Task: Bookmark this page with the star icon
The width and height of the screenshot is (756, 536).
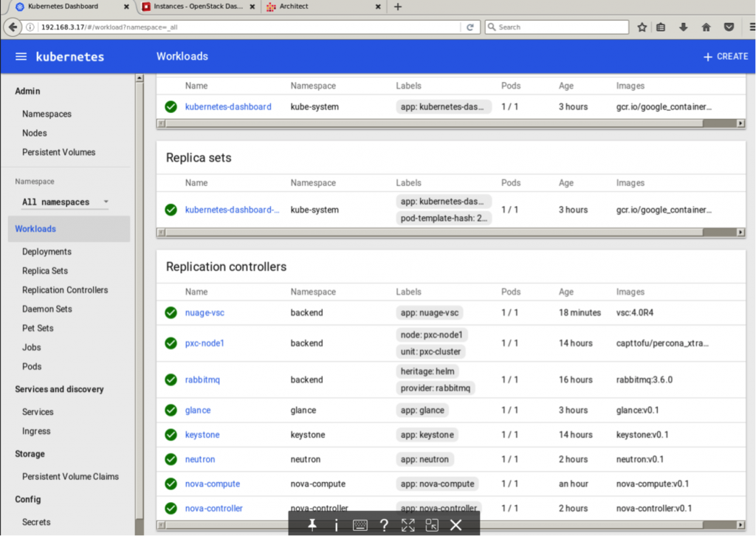Action: (642, 27)
